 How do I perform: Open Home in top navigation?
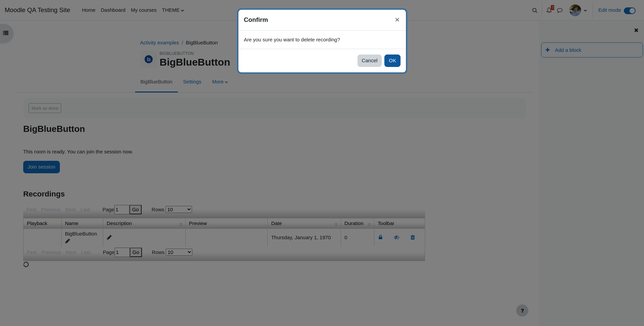pyautogui.click(x=88, y=10)
